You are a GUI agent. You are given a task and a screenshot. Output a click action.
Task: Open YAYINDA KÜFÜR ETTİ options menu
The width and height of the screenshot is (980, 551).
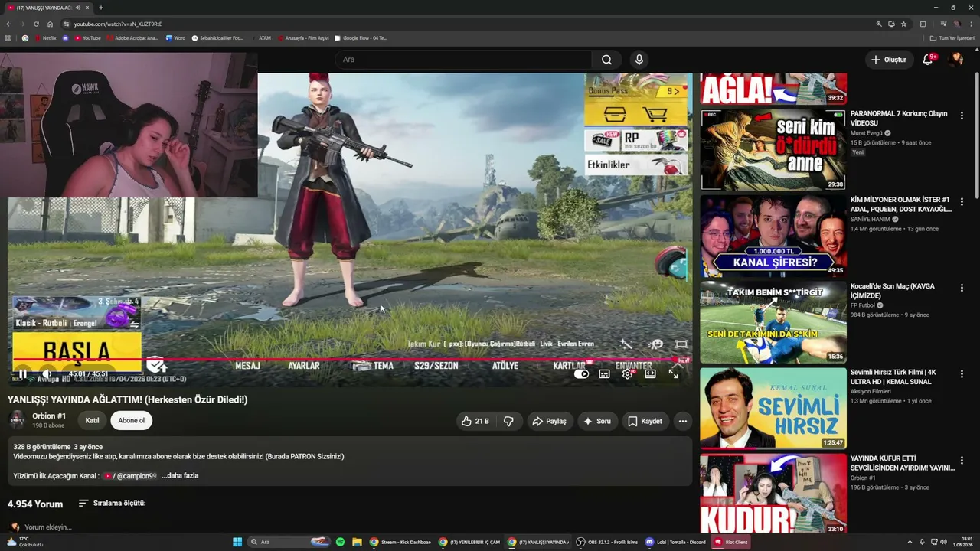point(962,460)
